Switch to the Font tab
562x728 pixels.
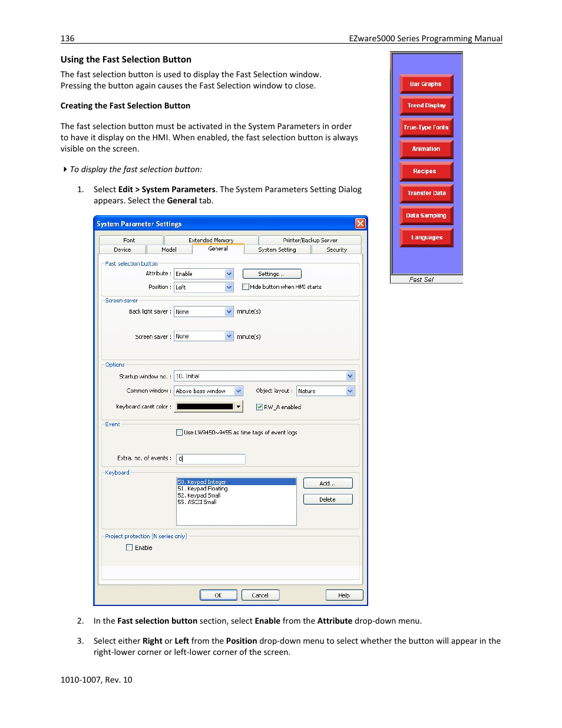[x=131, y=240]
